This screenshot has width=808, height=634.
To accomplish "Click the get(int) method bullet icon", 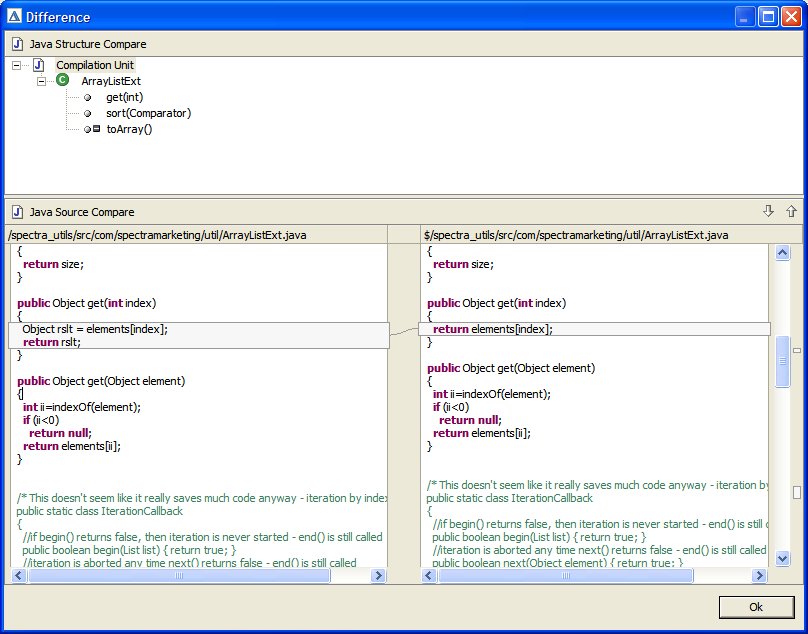I will pyautogui.click(x=88, y=97).
